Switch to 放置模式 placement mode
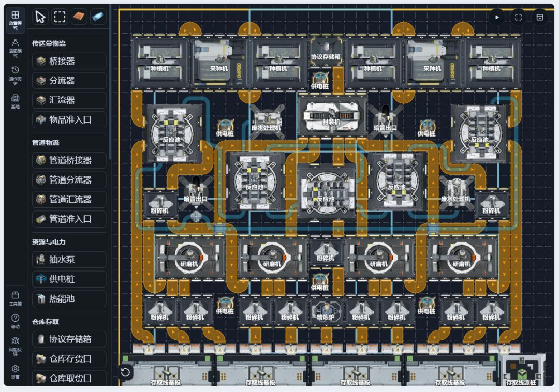Viewport: 559px width, 392px height. coord(16,20)
